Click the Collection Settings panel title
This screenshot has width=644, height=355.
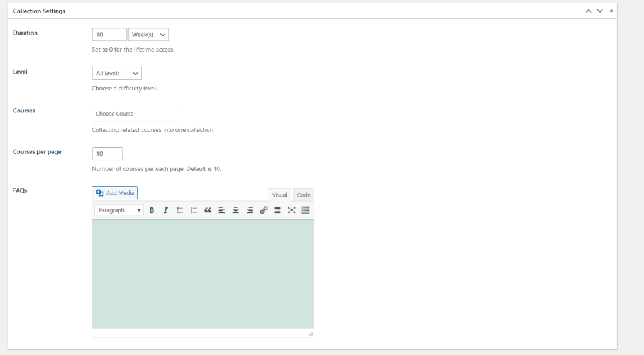[x=39, y=11]
